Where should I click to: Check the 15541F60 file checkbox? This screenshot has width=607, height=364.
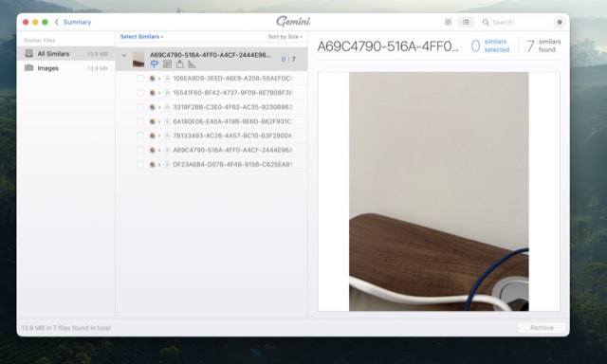(x=140, y=93)
